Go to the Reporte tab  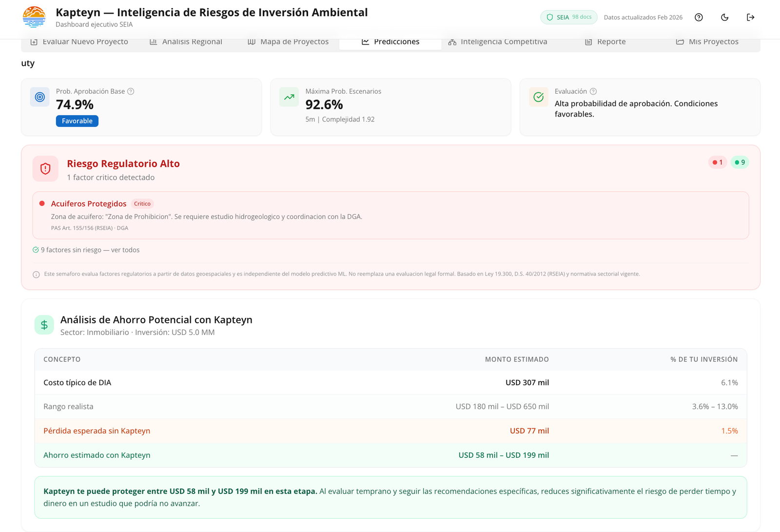pyautogui.click(x=605, y=42)
